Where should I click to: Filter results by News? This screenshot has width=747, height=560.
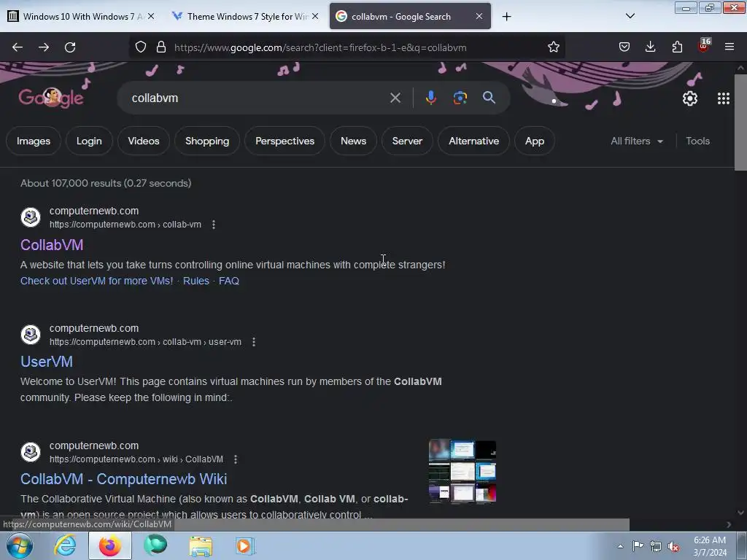point(353,141)
